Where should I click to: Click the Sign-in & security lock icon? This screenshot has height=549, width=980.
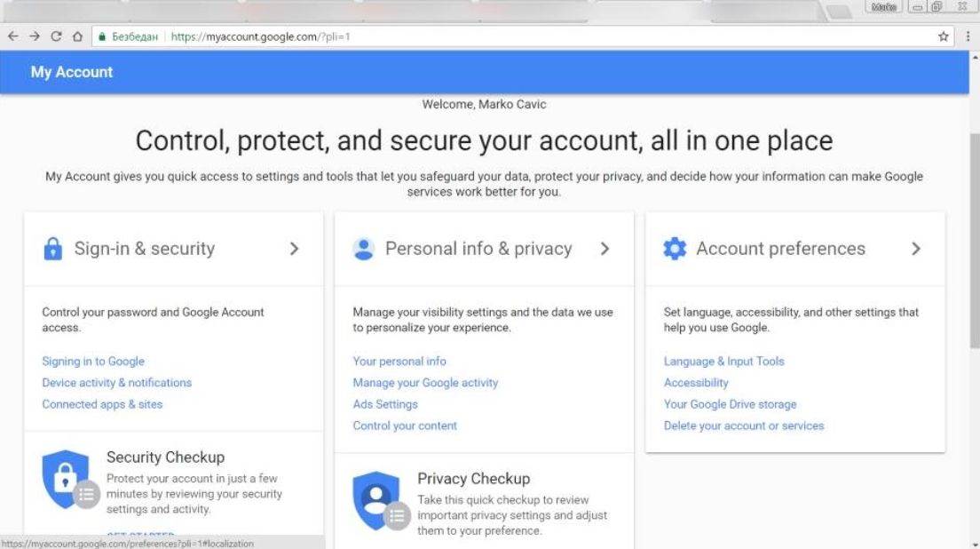coord(52,249)
